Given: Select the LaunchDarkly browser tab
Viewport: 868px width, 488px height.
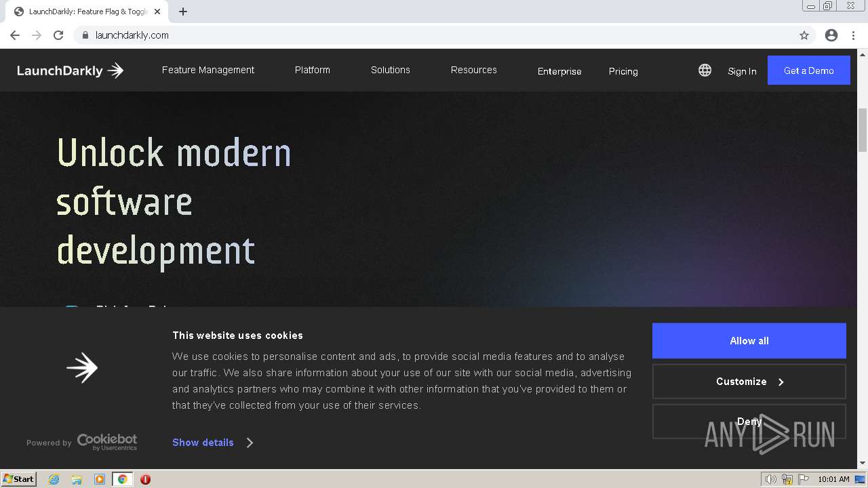Looking at the screenshot, I should [x=88, y=12].
